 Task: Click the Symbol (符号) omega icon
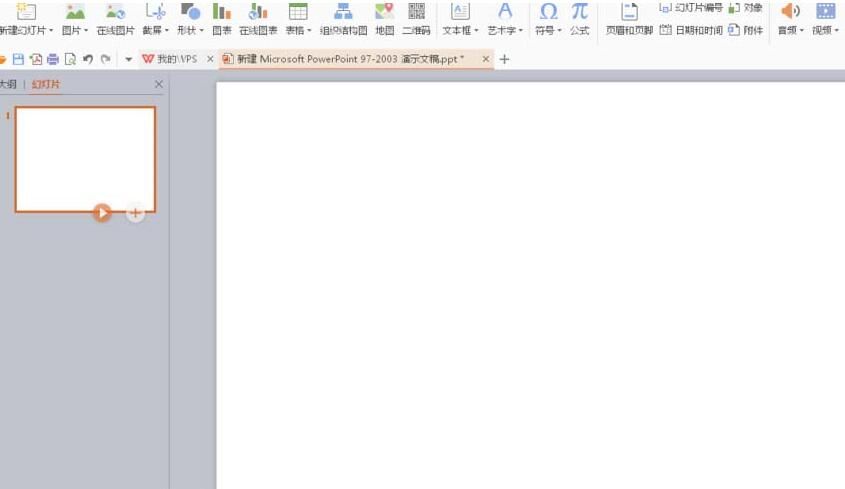(x=548, y=11)
